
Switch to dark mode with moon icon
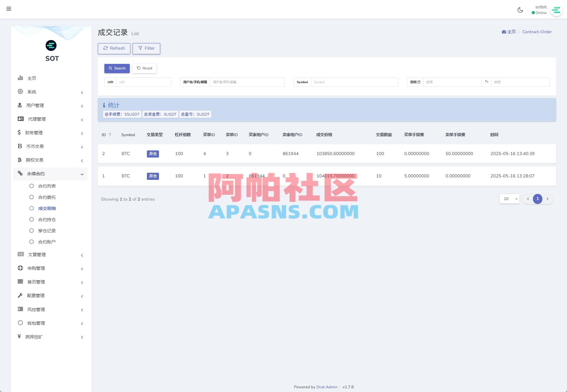[520, 10]
